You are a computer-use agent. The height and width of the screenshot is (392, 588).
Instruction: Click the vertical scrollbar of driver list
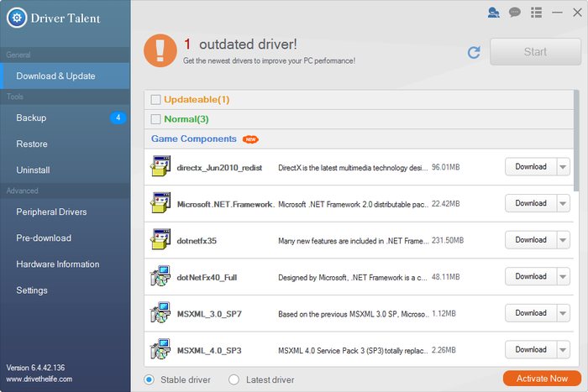click(576, 140)
